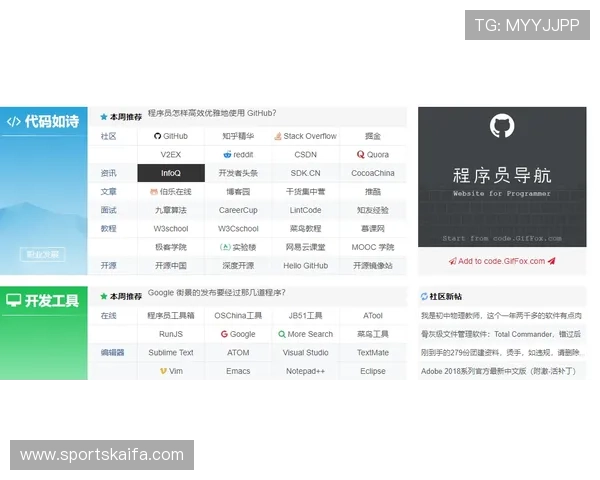Open the More Search link

point(305,334)
